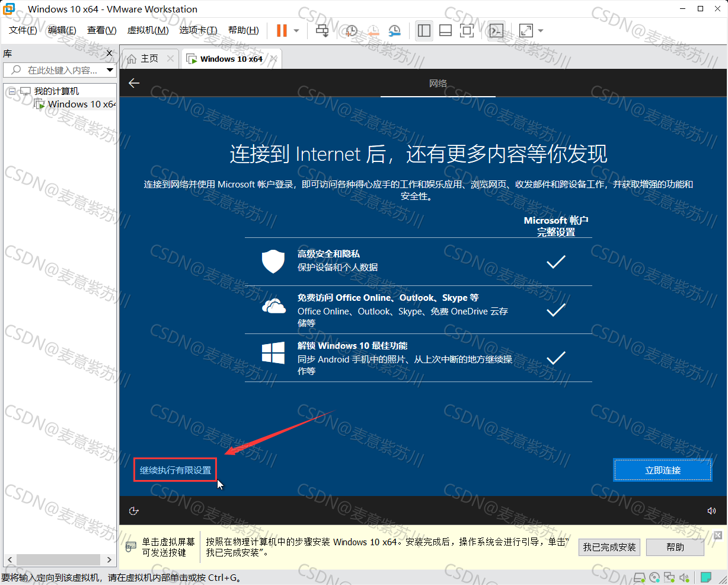Open the snapshot manager icon
728x585 pixels.
coord(395,30)
